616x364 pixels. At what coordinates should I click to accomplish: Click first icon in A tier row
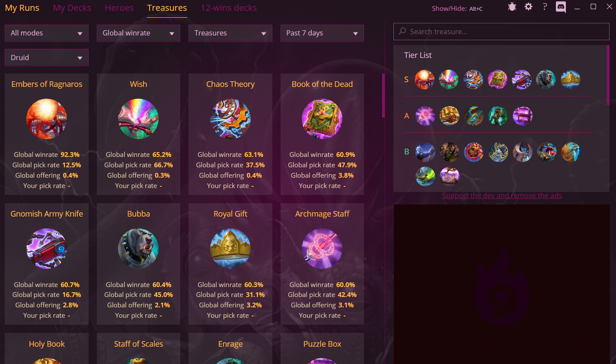coord(425,116)
